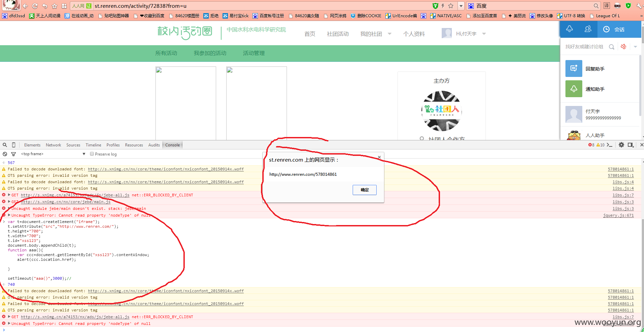Open the dfd3ssd bookmark
This screenshot has width=644, height=332.
[x=13, y=16]
